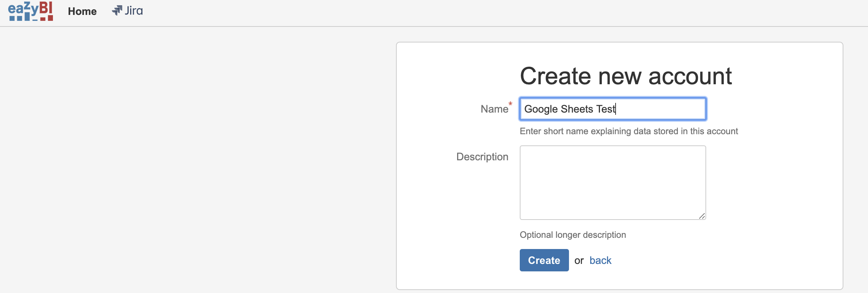Viewport: 868px width, 293px height.
Task: Click the Name field label
Action: point(494,109)
